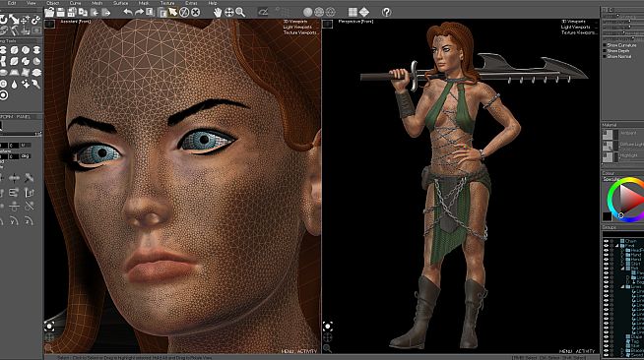Open left viewport view selector box

pyautogui.click(x=49, y=25)
